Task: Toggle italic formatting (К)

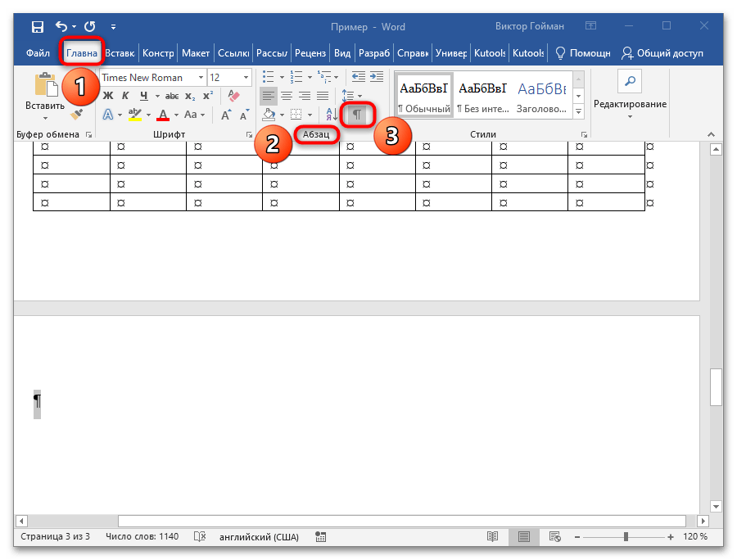Action: tap(125, 96)
